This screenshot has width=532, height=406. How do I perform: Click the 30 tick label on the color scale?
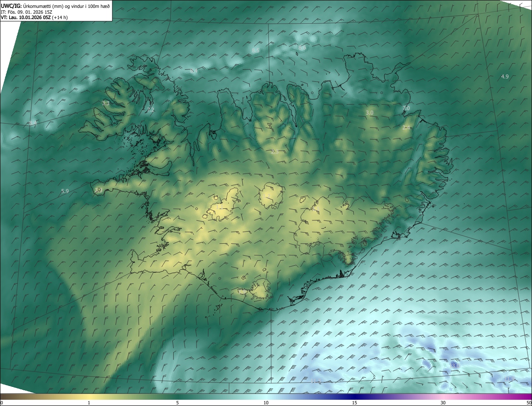click(443, 403)
